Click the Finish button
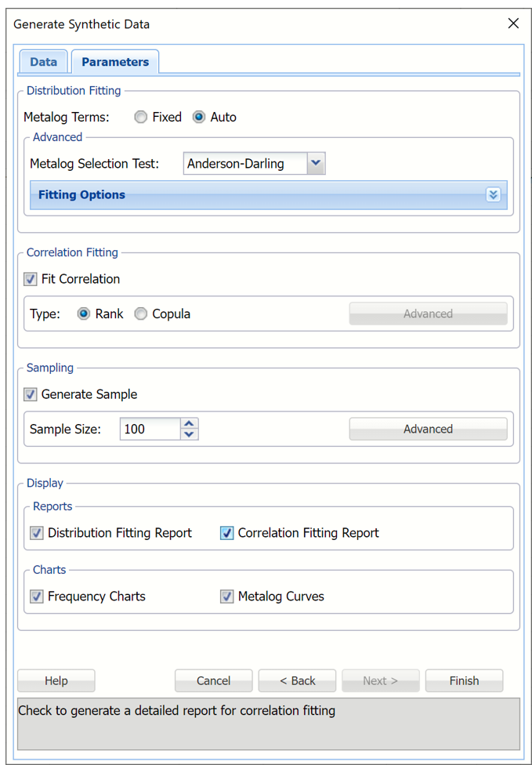Screen dimensions: 532x765 click(464, 680)
